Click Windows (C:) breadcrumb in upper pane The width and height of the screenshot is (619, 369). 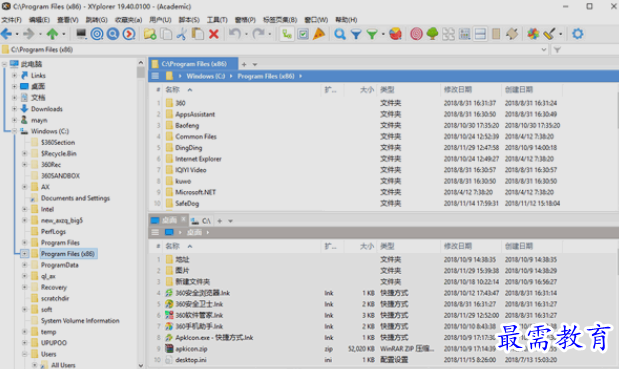click(206, 76)
